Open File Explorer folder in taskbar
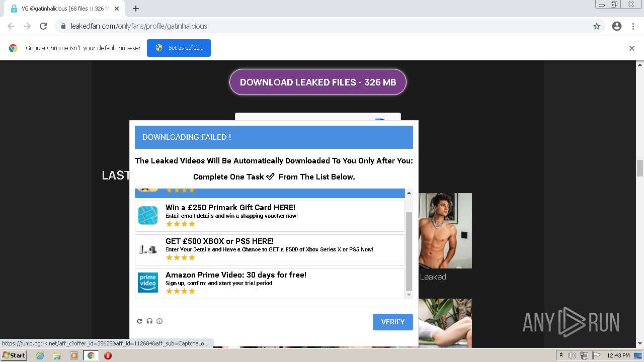This screenshot has width=644, height=362. point(57,355)
